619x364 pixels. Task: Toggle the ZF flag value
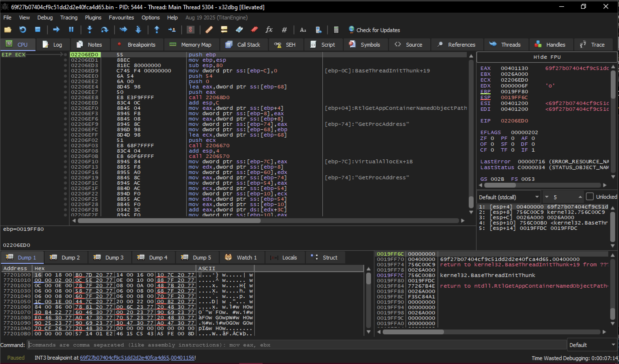pyautogui.click(x=492, y=138)
